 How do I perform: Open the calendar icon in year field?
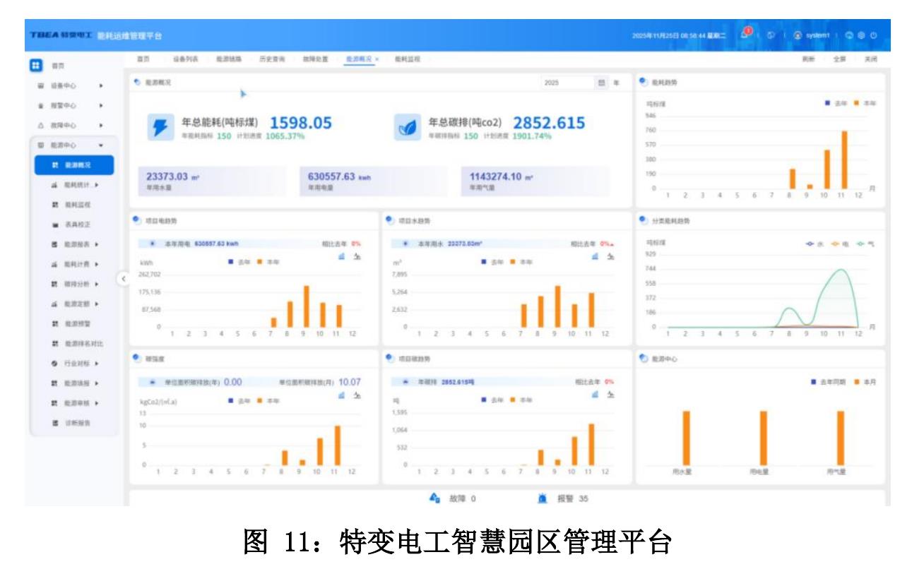[x=602, y=83]
